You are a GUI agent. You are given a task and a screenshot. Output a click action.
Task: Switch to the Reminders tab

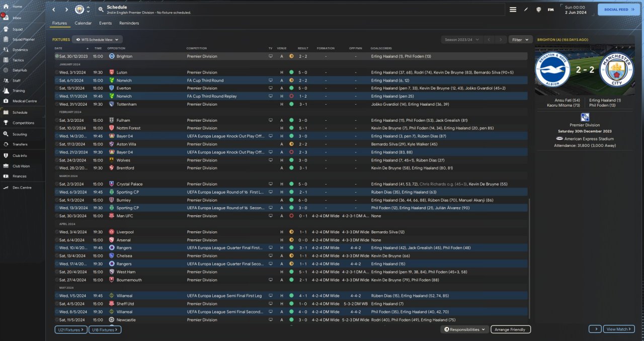point(129,23)
